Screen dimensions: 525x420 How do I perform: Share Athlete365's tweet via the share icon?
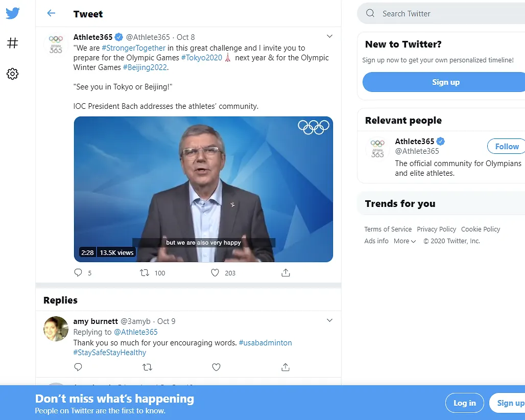[285, 273]
